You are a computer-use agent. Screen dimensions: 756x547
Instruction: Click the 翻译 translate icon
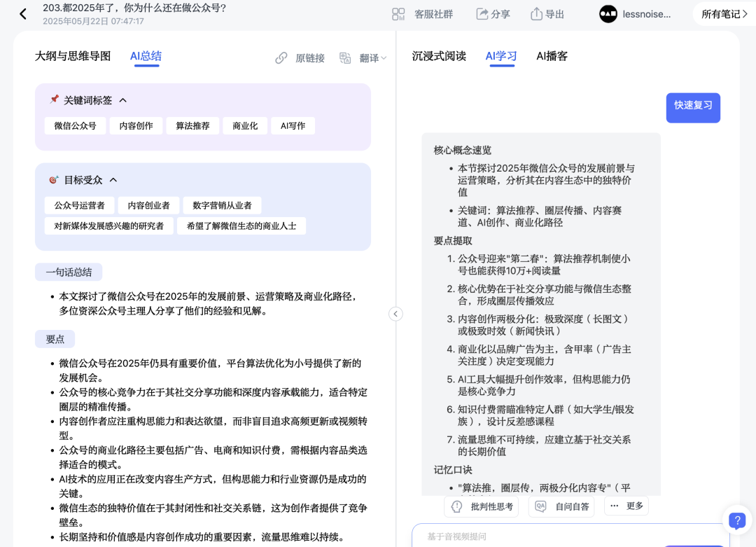tap(344, 58)
